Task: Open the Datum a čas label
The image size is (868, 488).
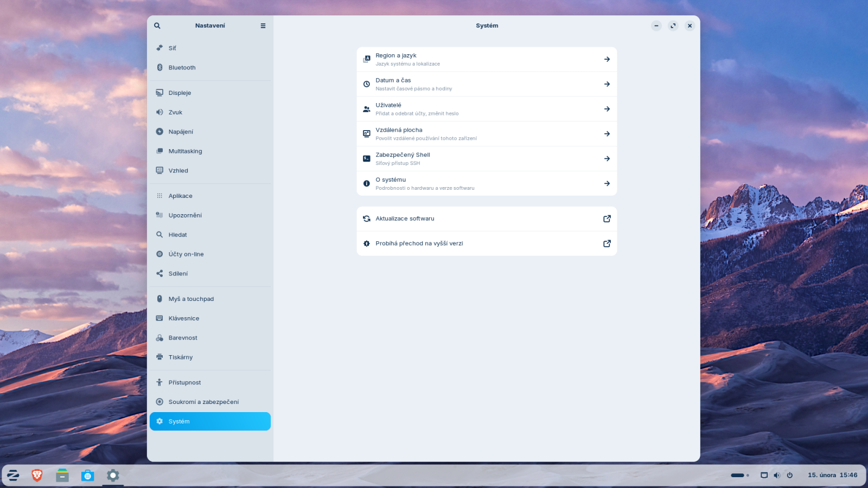Action: click(393, 80)
